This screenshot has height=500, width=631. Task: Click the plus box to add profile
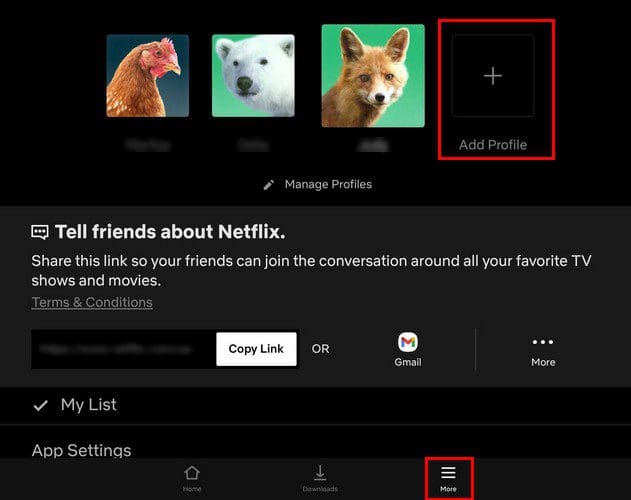[493, 76]
